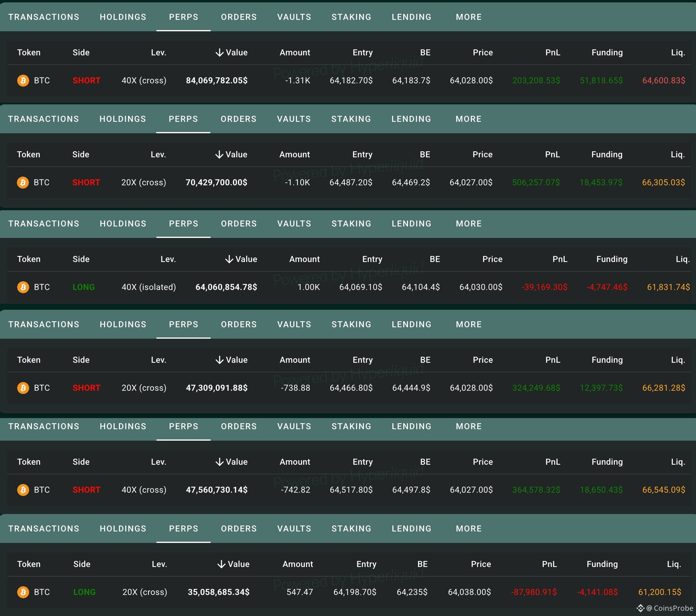
Task: Open HOLDINGS tab above the 47,560,730.14$ position
Action: [x=123, y=427]
